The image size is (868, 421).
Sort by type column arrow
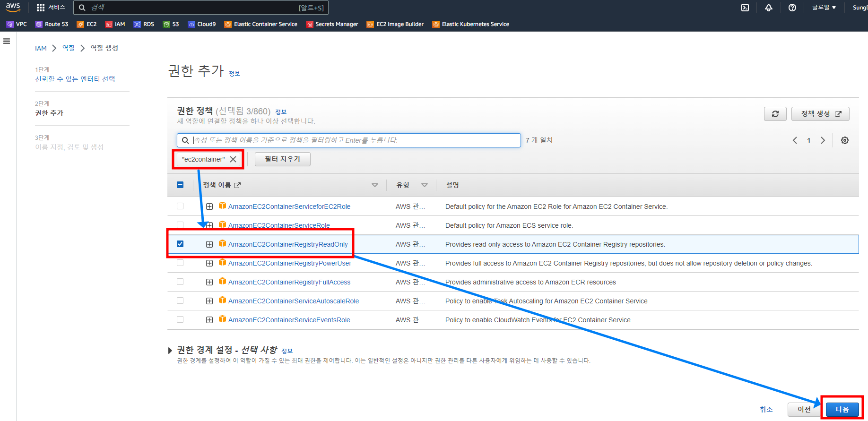pyautogui.click(x=425, y=185)
